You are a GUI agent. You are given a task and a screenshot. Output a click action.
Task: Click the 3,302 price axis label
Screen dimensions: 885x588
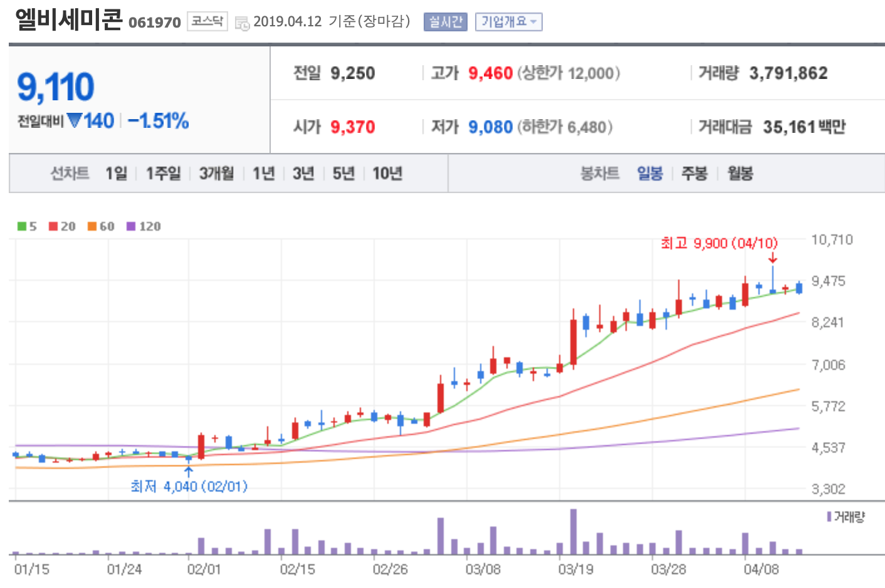(x=829, y=489)
